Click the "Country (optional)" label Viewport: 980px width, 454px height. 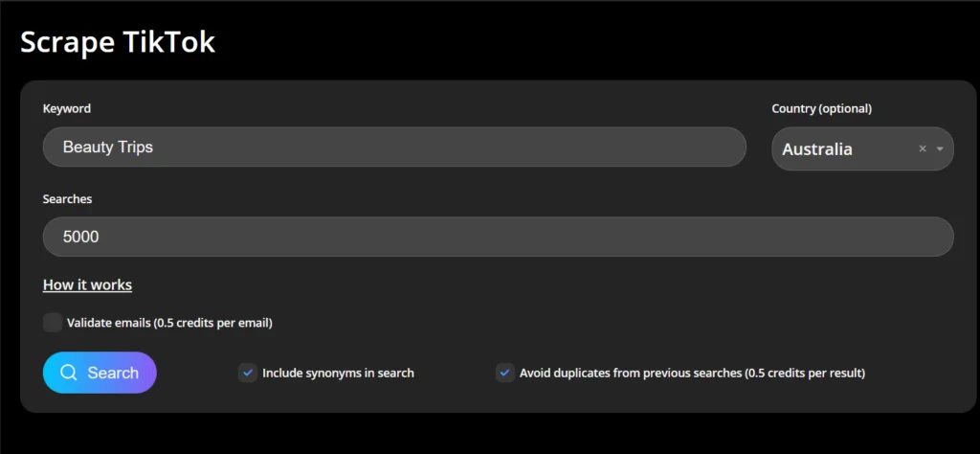point(822,108)
